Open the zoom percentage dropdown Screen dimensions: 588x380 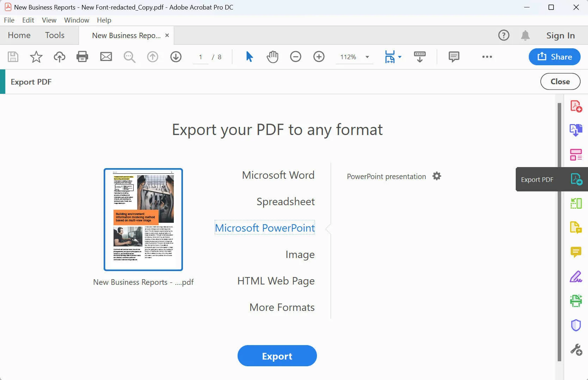coord(367,57)
